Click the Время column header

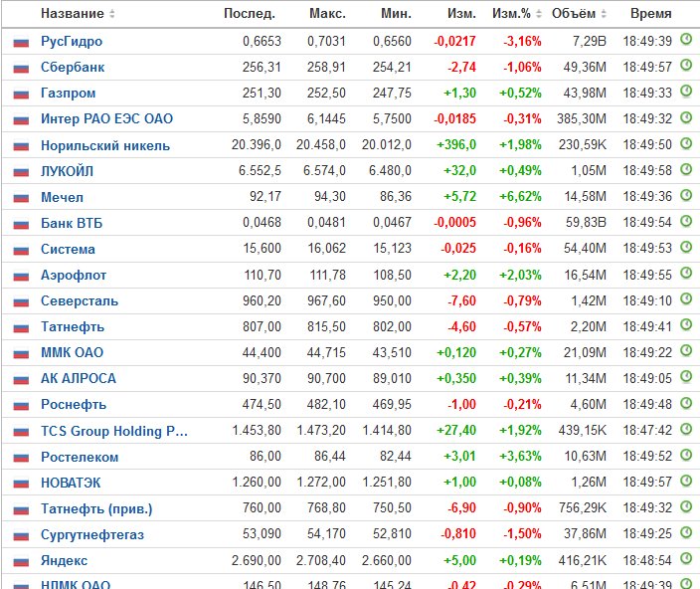tap(651, 14)
